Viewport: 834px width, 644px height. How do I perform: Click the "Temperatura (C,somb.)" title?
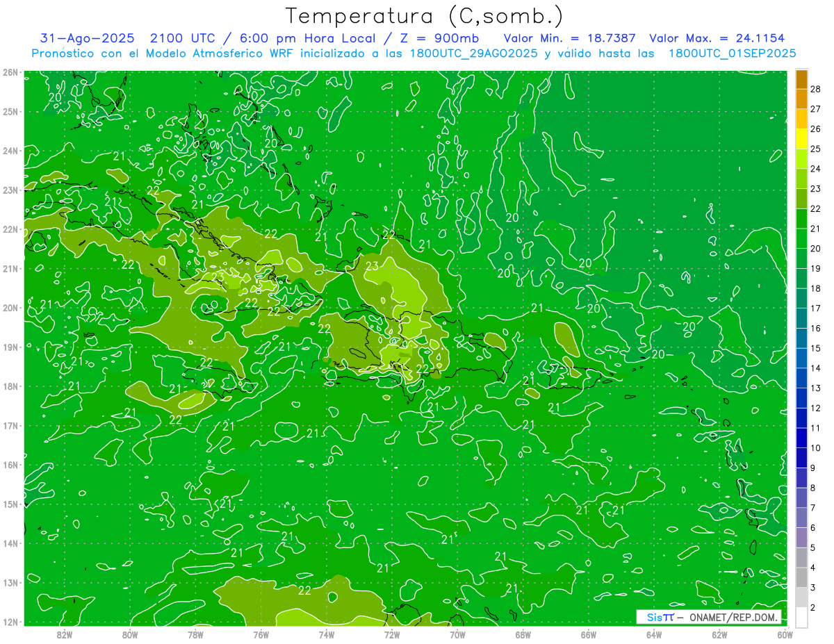point(424,15)
